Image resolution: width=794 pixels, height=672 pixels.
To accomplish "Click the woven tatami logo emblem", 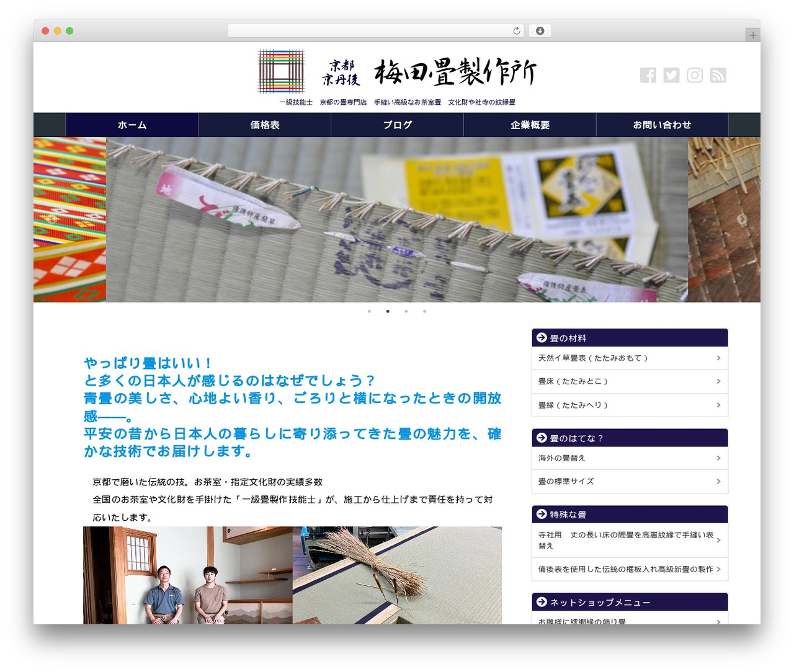I will pyautogui.click(x=282, y=71).
